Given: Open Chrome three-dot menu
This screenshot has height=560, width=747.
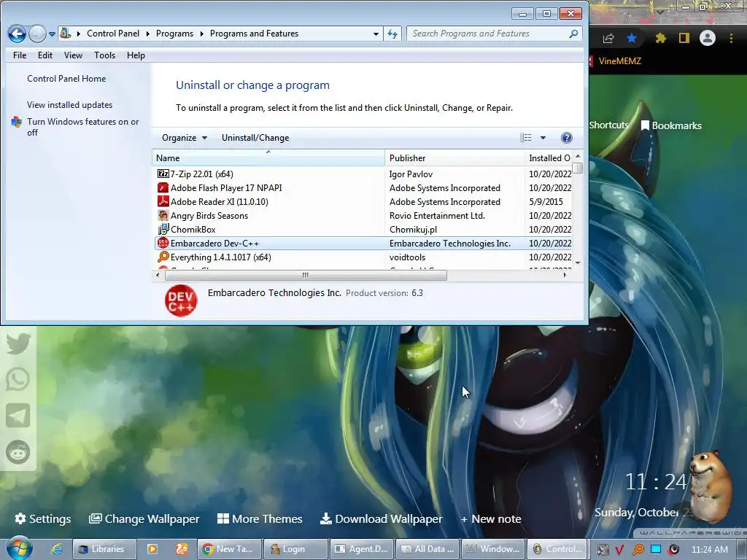Looking at the screenshot, I should 731,38.
